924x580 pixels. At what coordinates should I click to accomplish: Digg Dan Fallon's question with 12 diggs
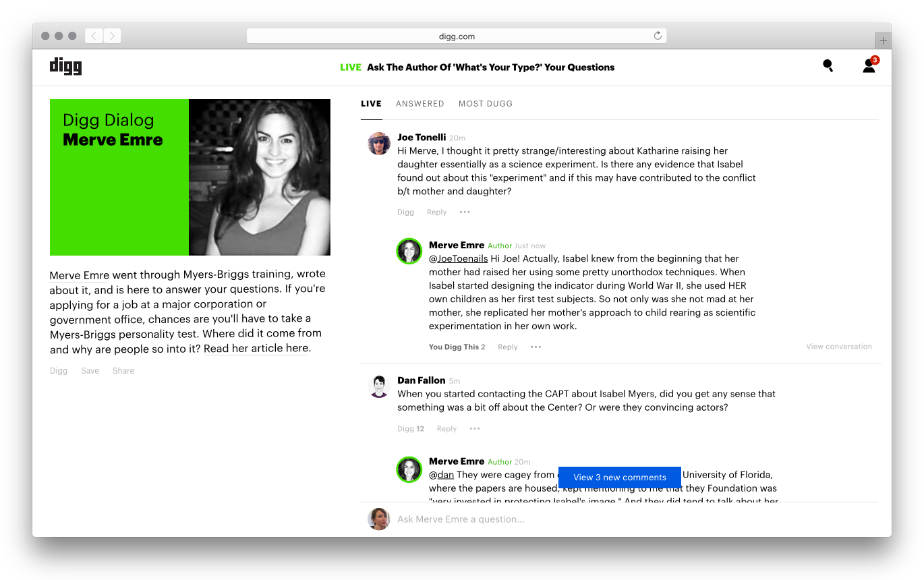(x=411, y=428)
